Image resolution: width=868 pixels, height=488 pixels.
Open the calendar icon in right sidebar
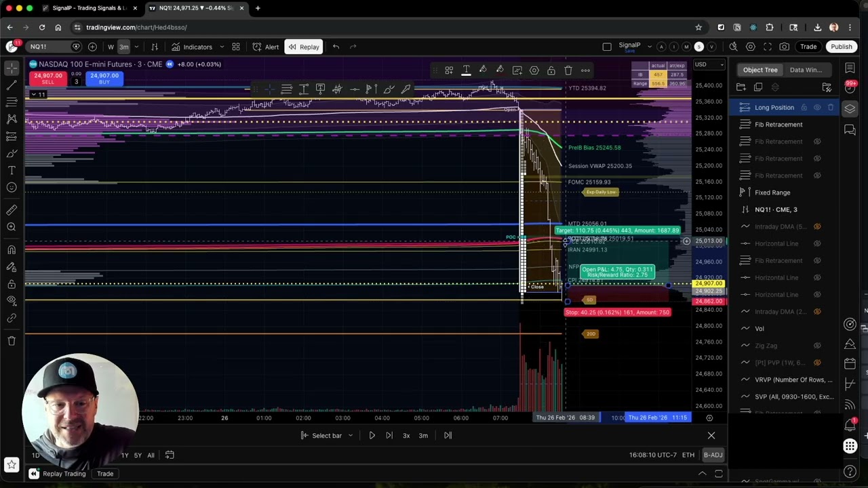coord(850,365)
